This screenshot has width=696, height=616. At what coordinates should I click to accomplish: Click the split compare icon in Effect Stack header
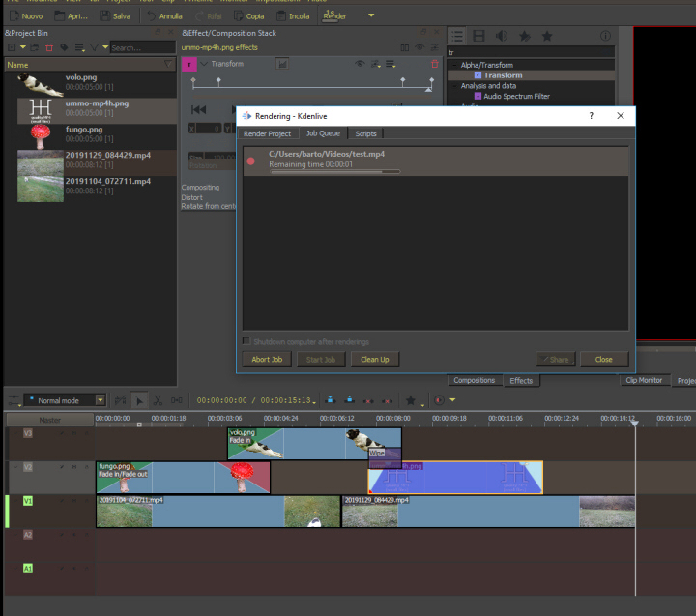point(404,47)
